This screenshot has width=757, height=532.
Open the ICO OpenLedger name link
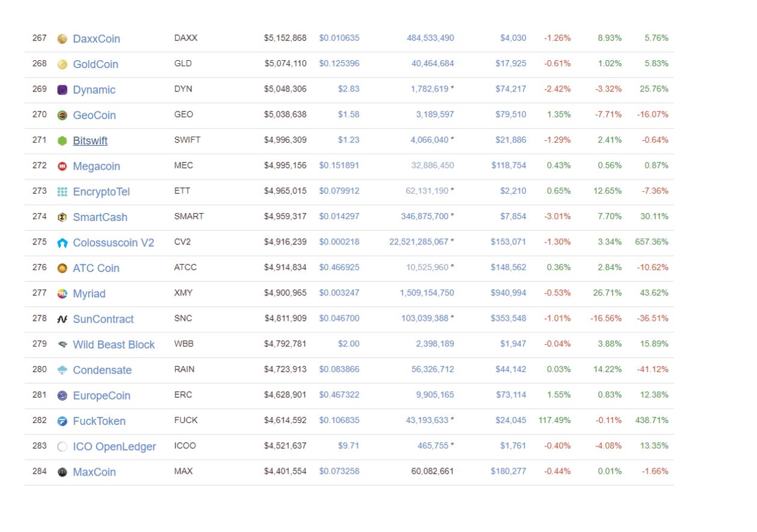114,447
